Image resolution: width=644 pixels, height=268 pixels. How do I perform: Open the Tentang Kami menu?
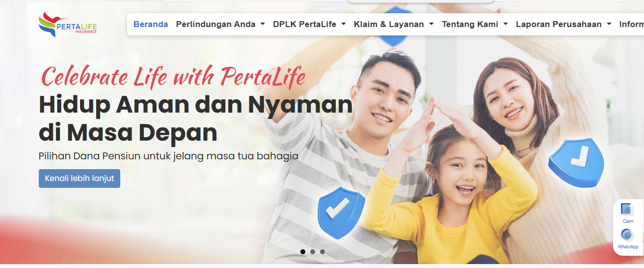click(x=475, y=24)
